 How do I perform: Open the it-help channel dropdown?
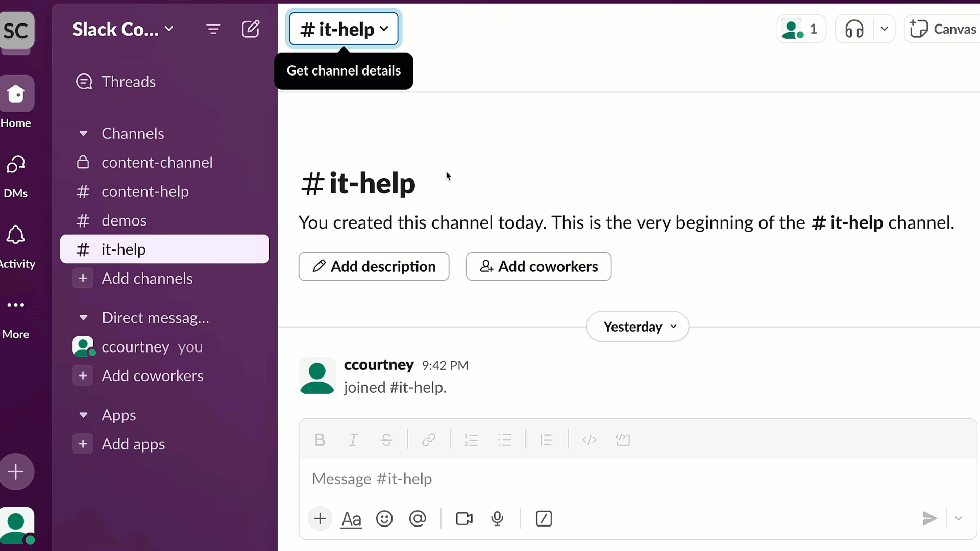pos(344,28)
